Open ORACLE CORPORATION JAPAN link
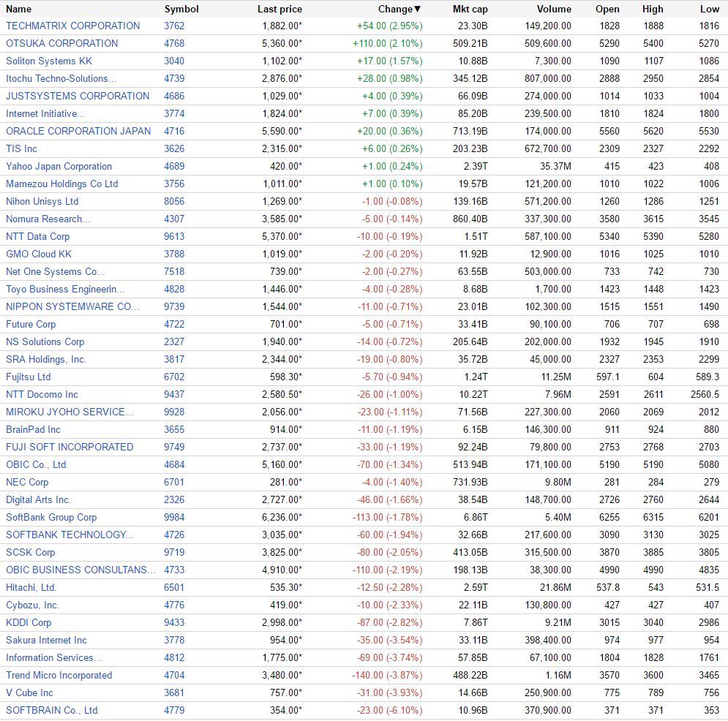Image resolution: width=728 pixels, height=721 pixels. point(78,132)
